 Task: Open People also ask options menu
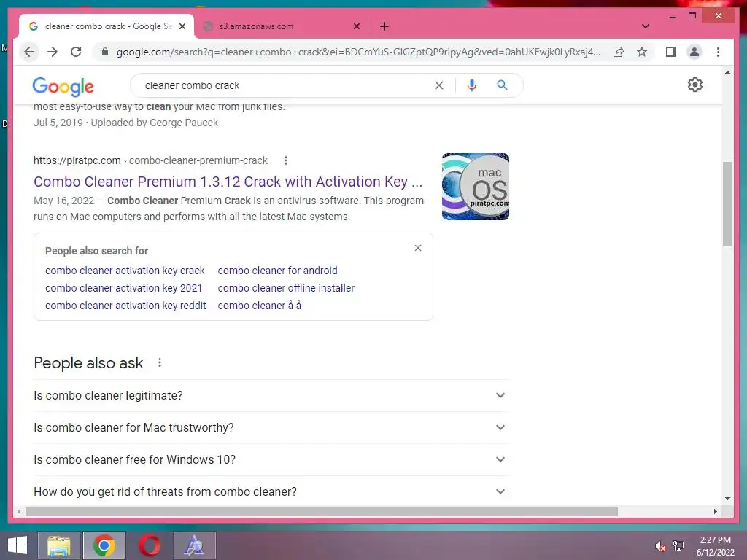point(160,363)
